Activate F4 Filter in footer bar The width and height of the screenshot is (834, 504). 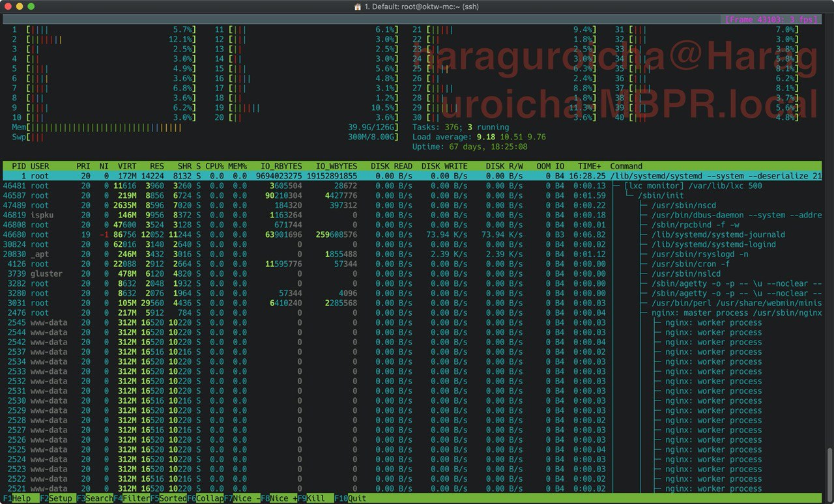[x=132, y=499]
